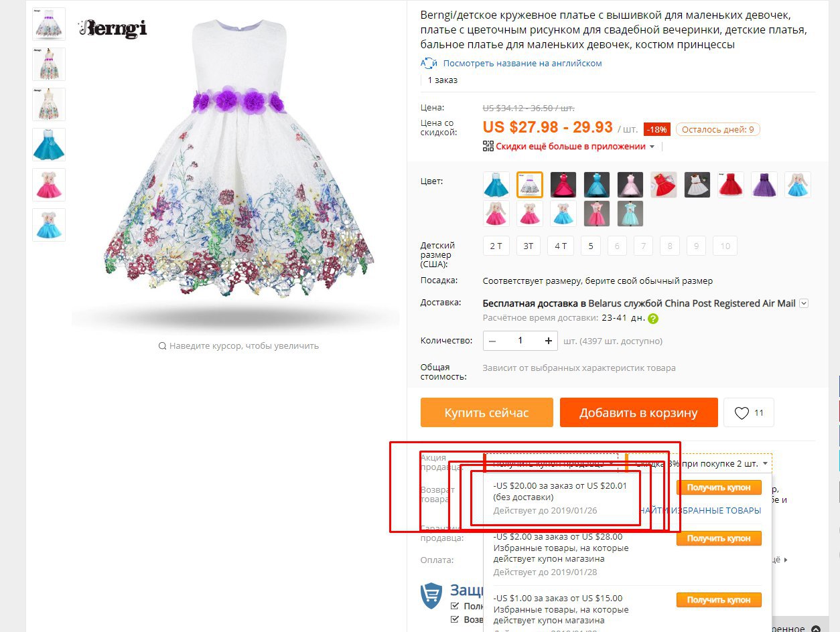The image size is (840, 632).
Task: Decrease quantity with the minus button
Action: (x=492, y=341)
